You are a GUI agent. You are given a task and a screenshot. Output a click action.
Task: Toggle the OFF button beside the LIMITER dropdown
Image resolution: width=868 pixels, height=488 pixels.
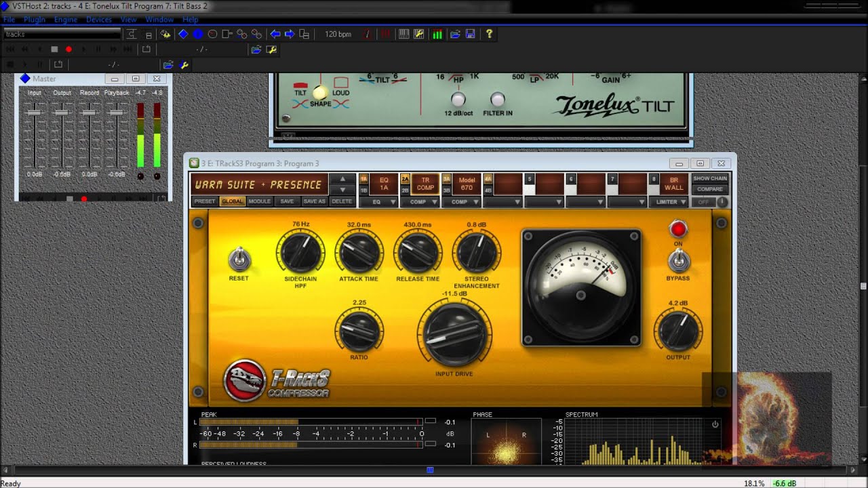point(703,202)
